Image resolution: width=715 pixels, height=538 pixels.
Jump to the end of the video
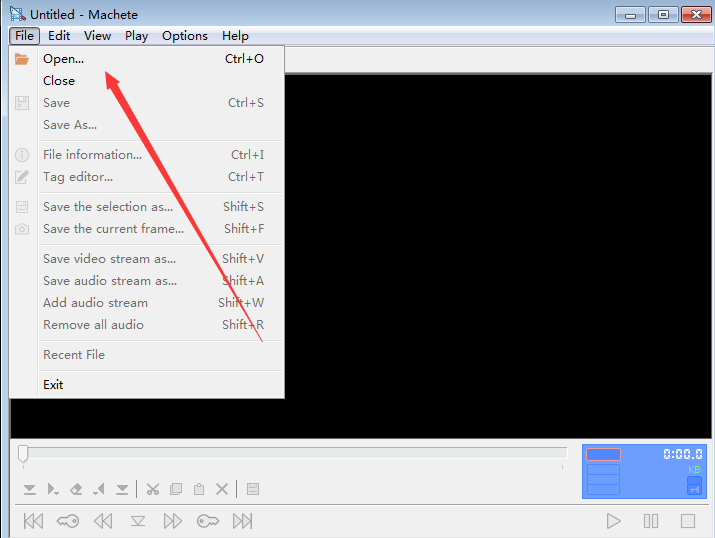(242, 521)
